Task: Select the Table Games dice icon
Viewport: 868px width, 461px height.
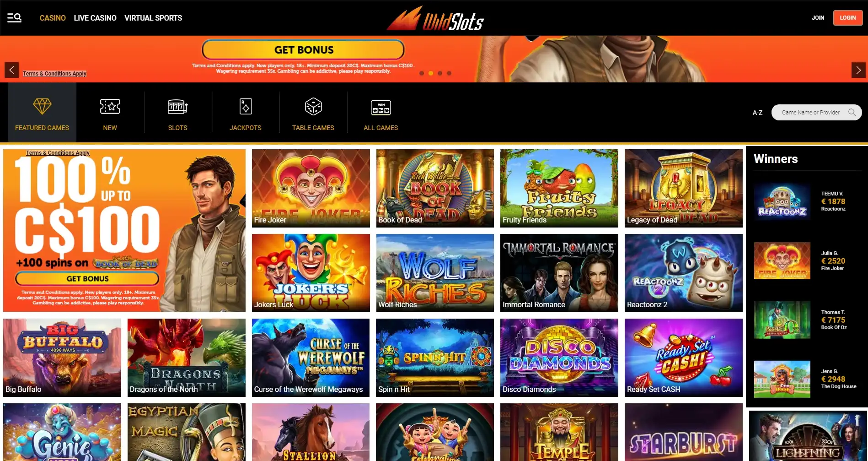Action: coord(313,106)
